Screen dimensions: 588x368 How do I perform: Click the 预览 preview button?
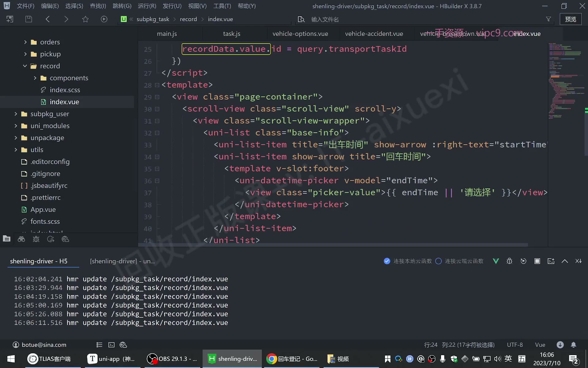[x=571, y=19]
